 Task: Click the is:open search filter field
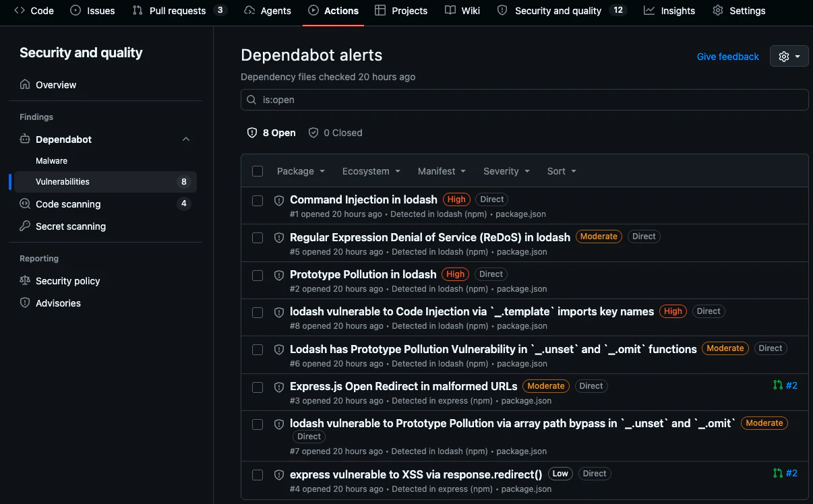point(524,100)
